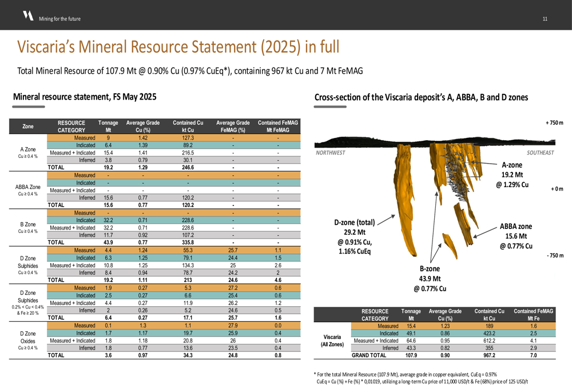
Task: Click the "D-zone (total) 29.2 Mt" label
Action: [x=355, y=237]
